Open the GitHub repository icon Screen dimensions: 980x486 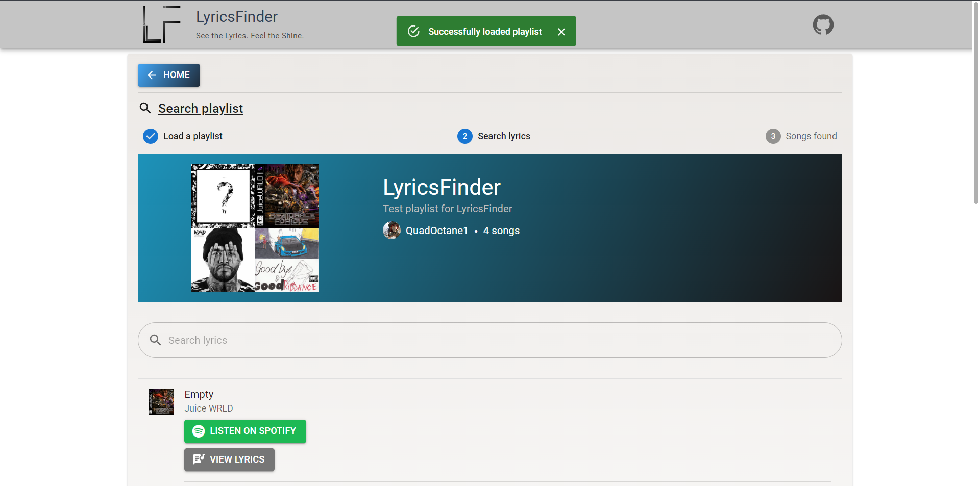click(x=823, y=24)
